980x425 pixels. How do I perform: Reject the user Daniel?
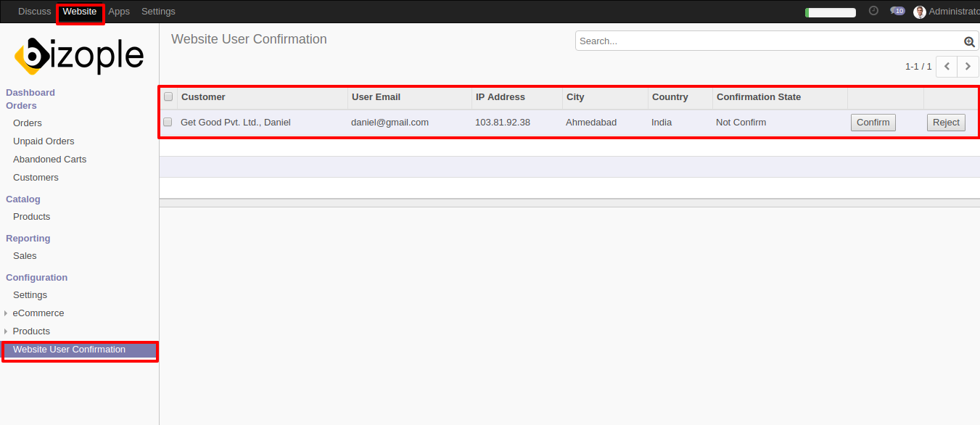point(946,123)
